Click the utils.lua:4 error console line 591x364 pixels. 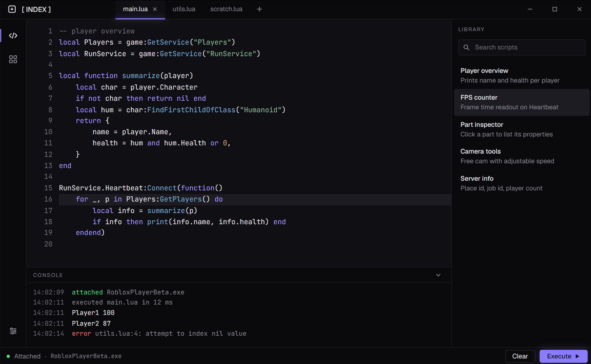point(140,334)
